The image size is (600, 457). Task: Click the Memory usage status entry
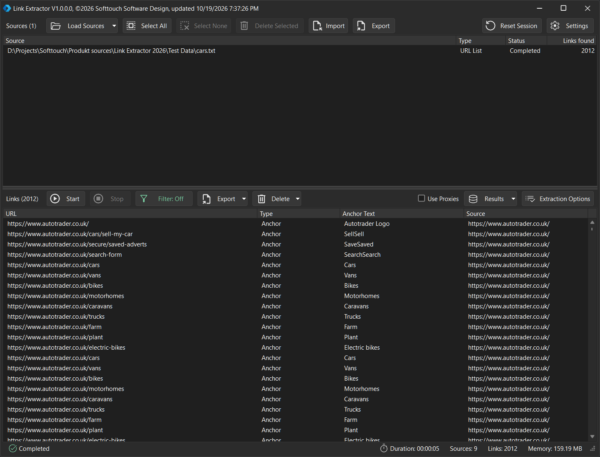(555, 449)
